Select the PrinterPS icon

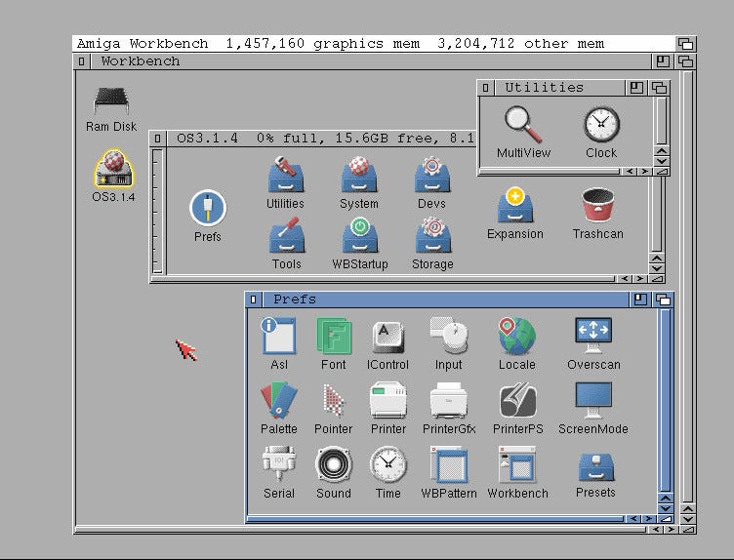click(x=517, y=400)
